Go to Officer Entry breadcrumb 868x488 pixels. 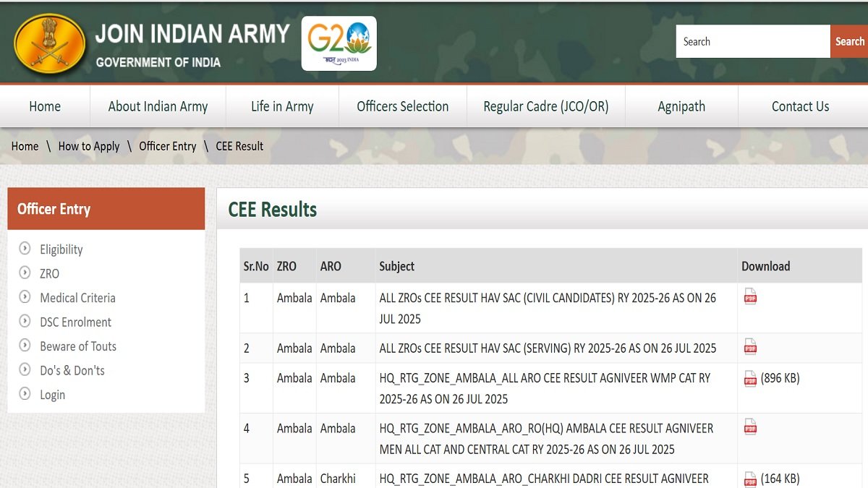(x=168, y=146)
